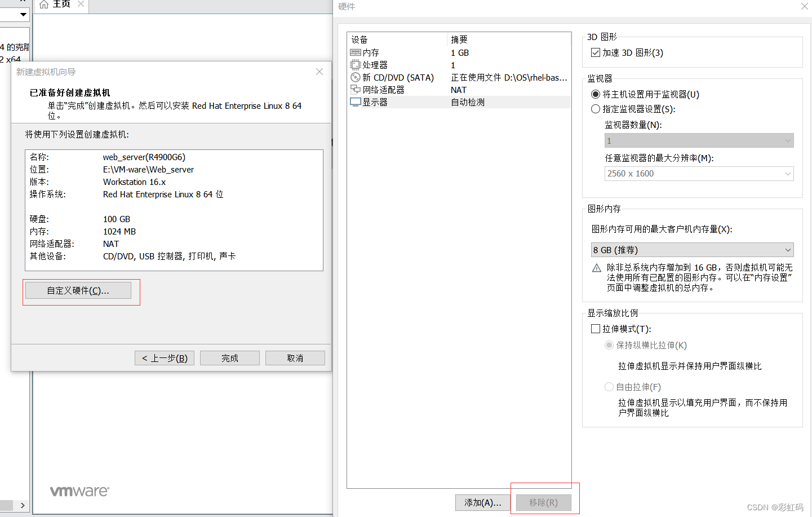Screen dimensions: 812x517
Task: Click the E:\VM-ware\Web_server location value
Action: (148, 169)
